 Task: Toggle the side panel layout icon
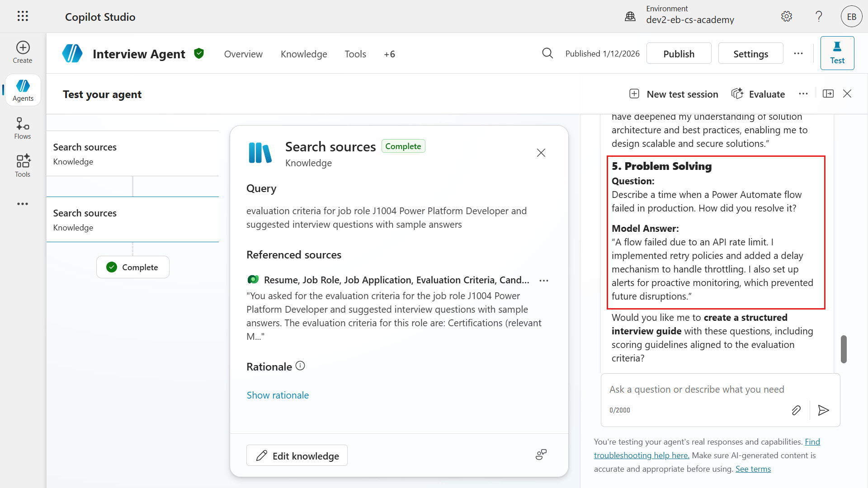click(828, 94)
